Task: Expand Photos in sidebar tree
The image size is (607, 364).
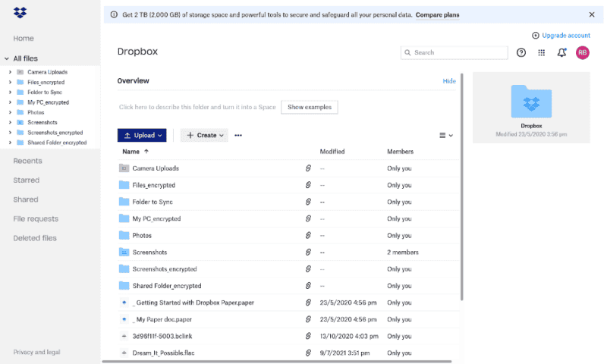Action: [10, 112]
